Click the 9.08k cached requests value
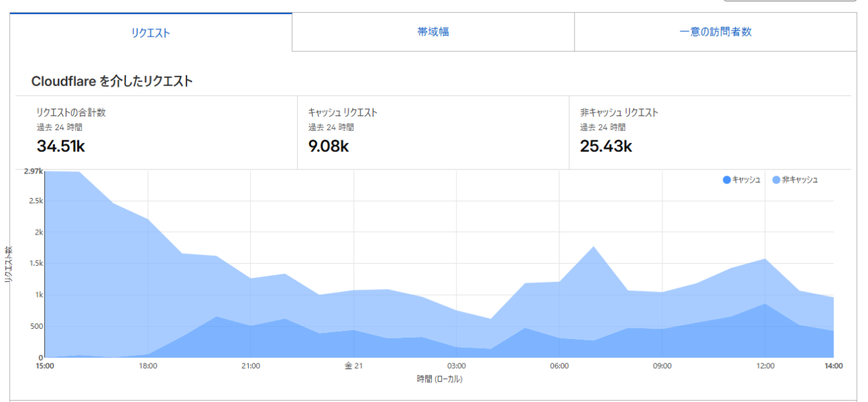The height and width of the screenshot is (402, 868). pyautogui.click(x=328, y=146)
